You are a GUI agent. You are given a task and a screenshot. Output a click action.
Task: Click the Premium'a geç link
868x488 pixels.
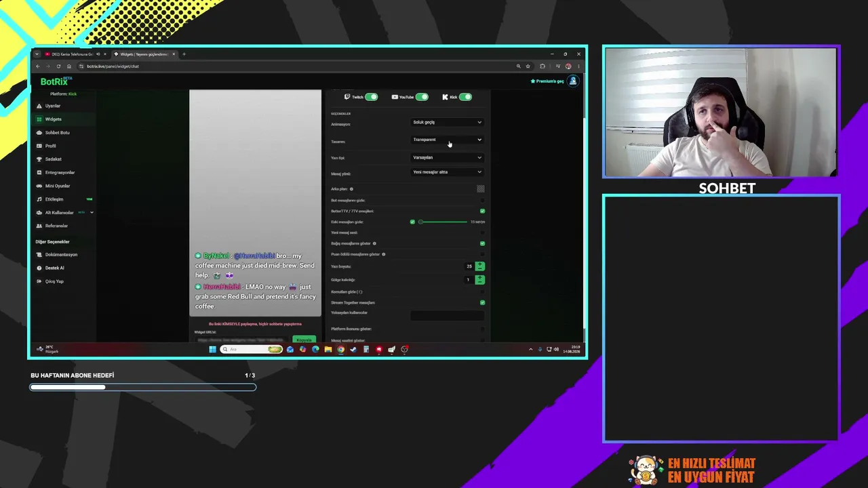click(547, 81)
